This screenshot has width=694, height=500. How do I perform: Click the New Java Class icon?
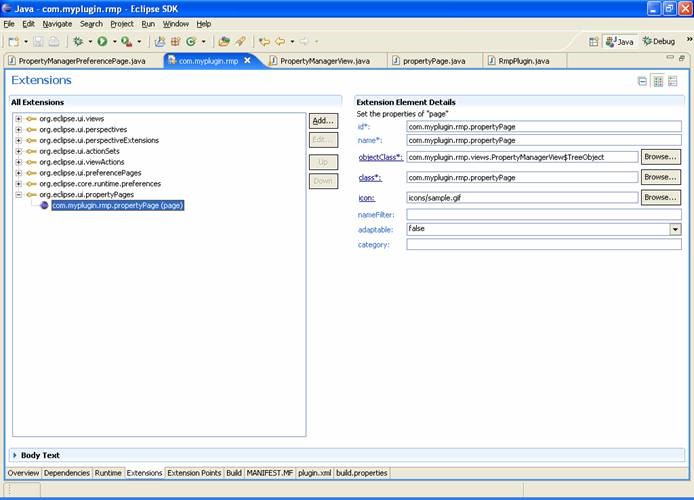pos(191,42)
